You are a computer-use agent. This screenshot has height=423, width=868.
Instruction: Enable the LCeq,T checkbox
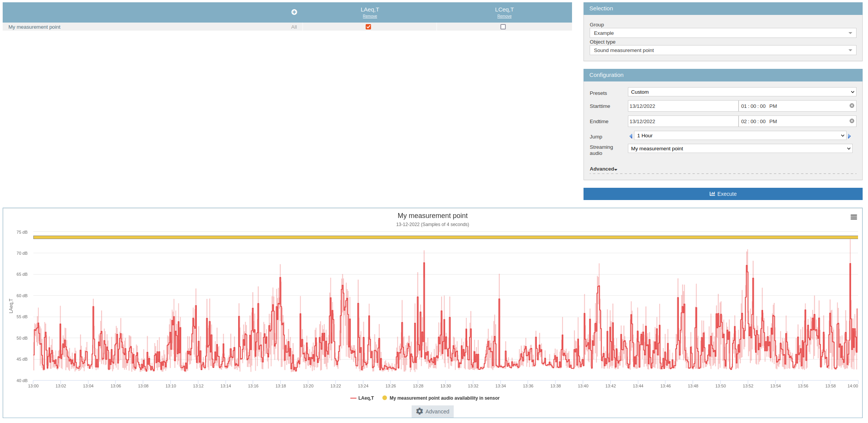click(503, 27)
